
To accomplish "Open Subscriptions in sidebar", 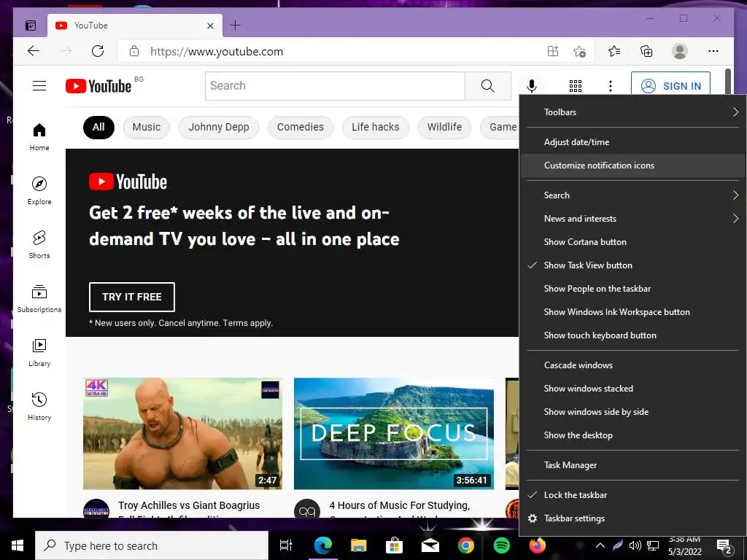I will pyautogui.click(x=39, y=298).
